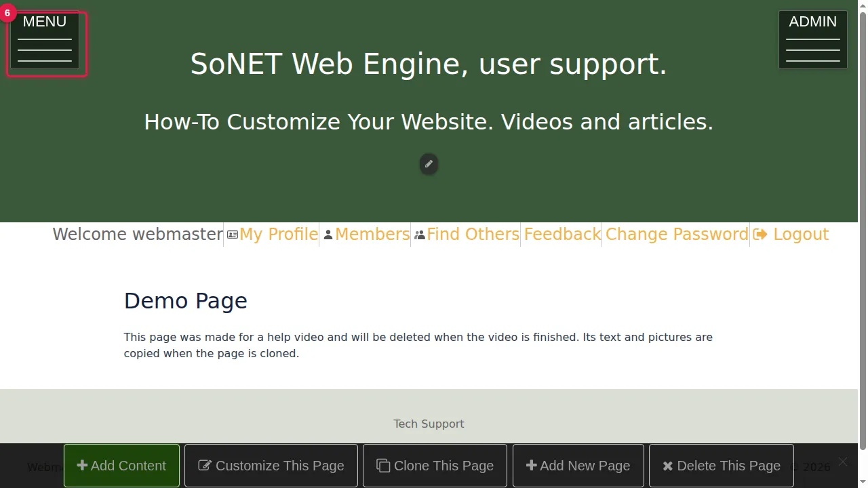Go to the Members link
Image resolution: width=868 pixels, height=488 pixels.
(367, 235)
